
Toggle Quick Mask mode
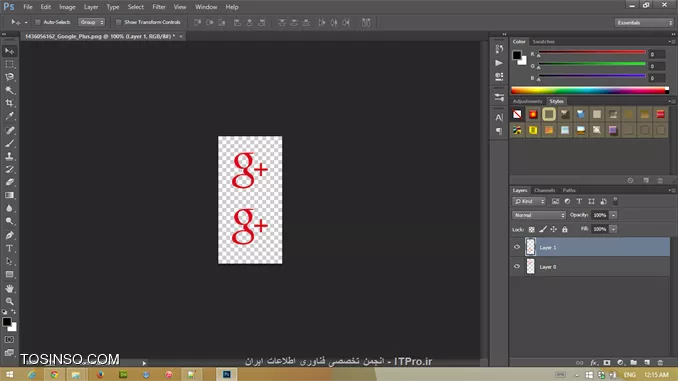click(x=9, y=340)
